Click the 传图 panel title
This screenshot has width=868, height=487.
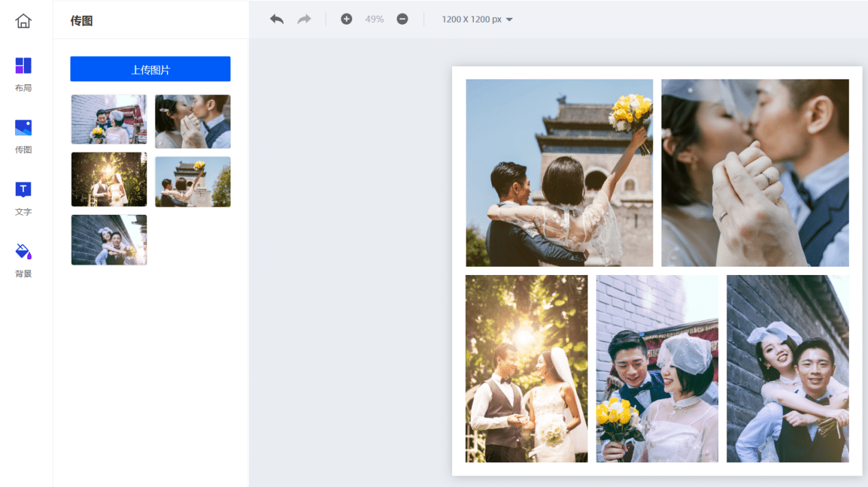click(x=81, y=21)
